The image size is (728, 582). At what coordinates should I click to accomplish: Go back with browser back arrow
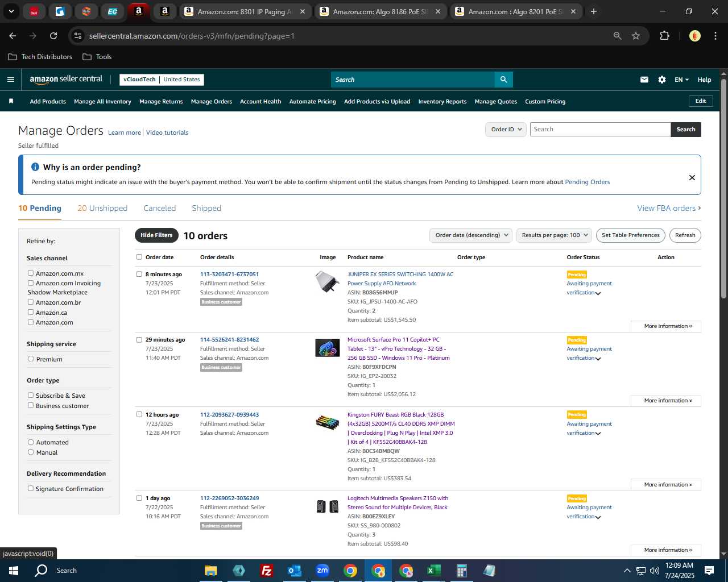coord(13,36)
